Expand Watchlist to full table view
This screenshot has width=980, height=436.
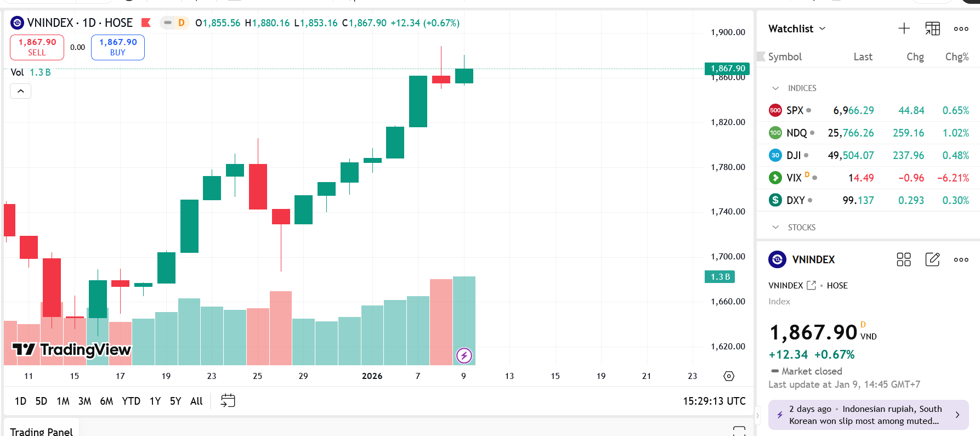coord(932,29)
